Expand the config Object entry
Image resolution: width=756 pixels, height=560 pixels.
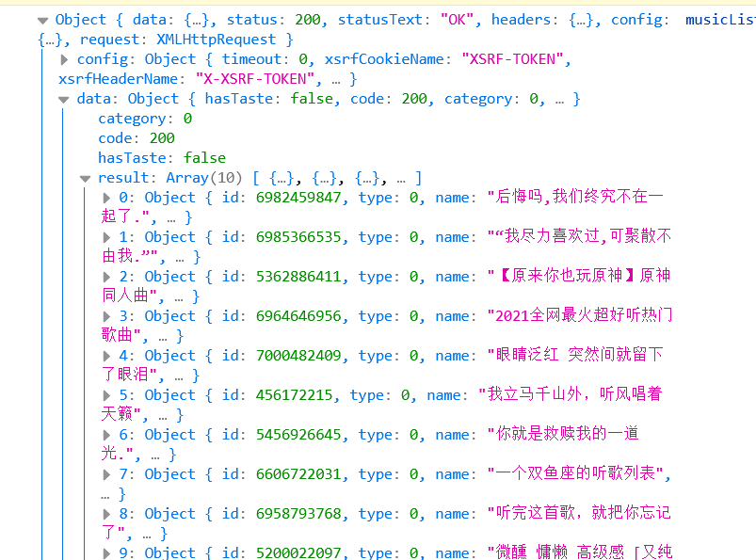(x=64, y=59)
